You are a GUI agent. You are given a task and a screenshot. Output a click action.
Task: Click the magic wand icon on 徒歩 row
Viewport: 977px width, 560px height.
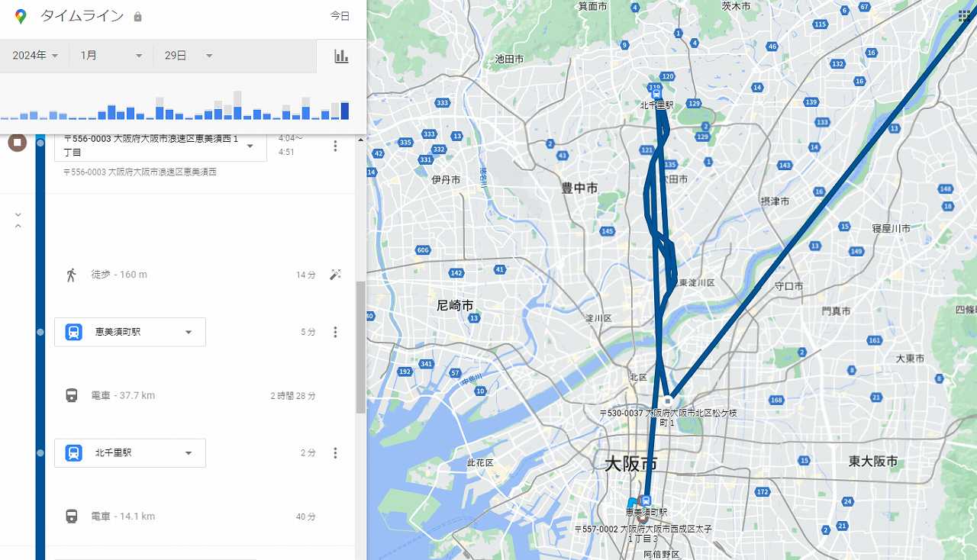click(x=335, y=275)
